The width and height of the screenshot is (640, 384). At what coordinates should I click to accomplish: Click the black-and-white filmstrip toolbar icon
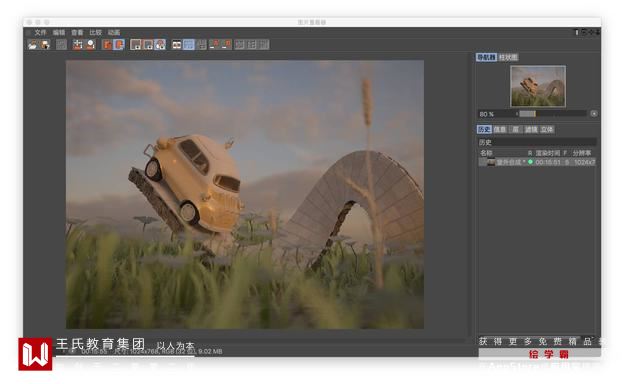pyautogui.click(x=177, y=44)
